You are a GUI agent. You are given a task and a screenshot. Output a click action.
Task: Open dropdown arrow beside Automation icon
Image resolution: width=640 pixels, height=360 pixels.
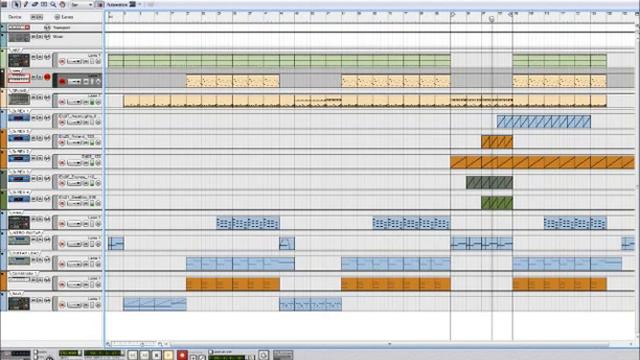140,4
